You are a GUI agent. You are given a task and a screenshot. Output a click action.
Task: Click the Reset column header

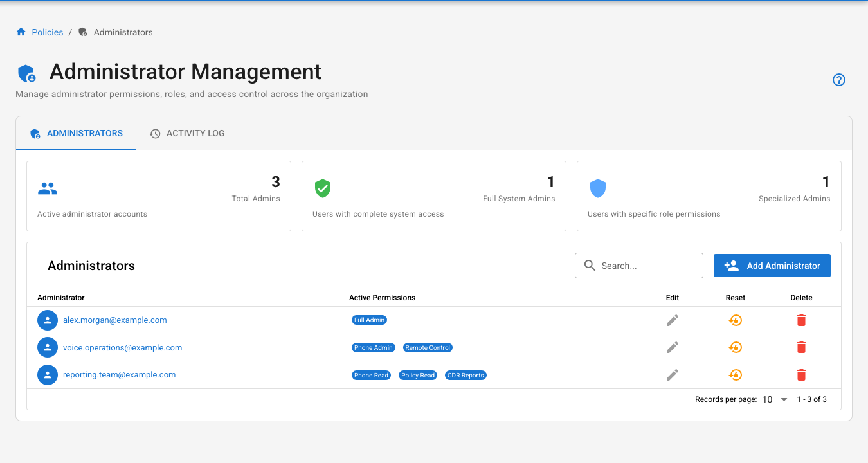coord(736,298)
